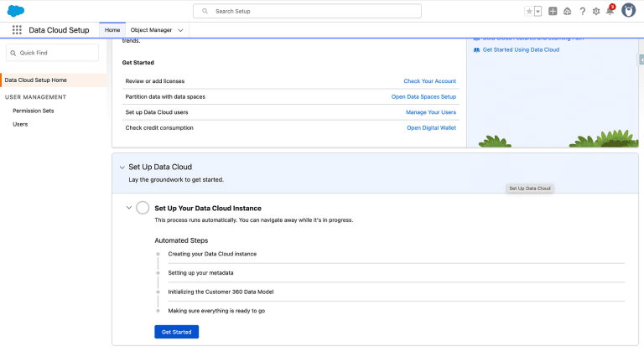
Task: Click the Manage Your Users link
Action: pos(431,112)
